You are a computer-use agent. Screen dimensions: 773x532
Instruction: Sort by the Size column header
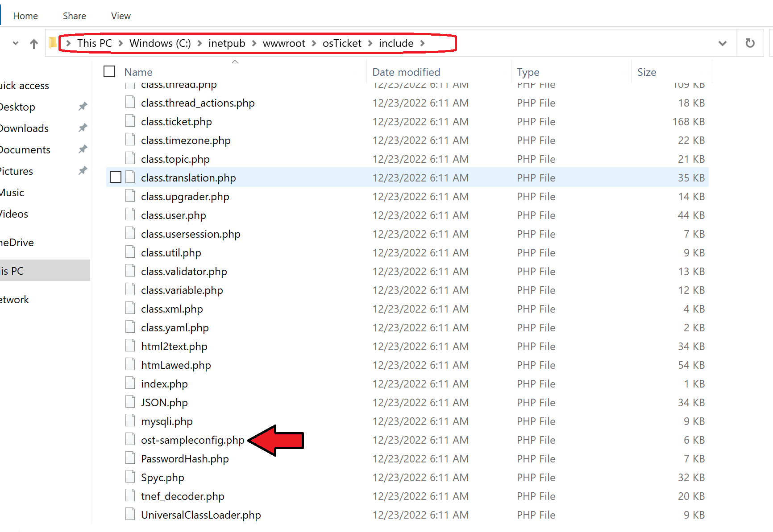tap(647, 72)
